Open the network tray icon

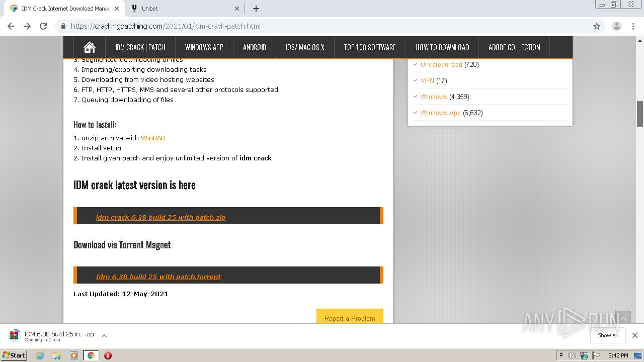coord(584,355)
